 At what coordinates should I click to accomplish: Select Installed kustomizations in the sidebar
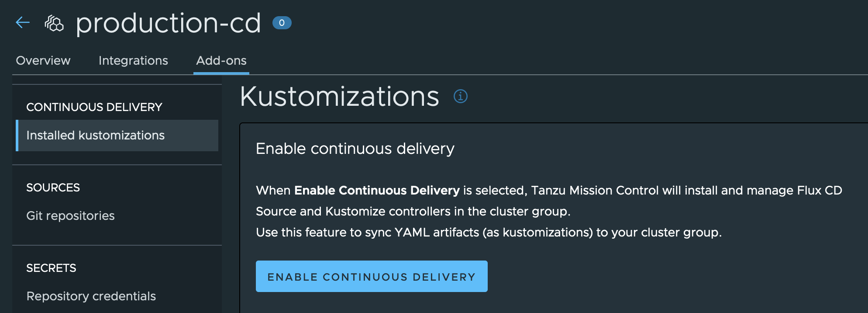(117, 136)
